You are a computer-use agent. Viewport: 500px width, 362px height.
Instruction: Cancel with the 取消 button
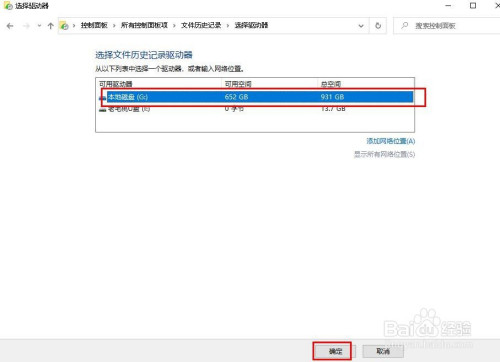tap(383, 351)
